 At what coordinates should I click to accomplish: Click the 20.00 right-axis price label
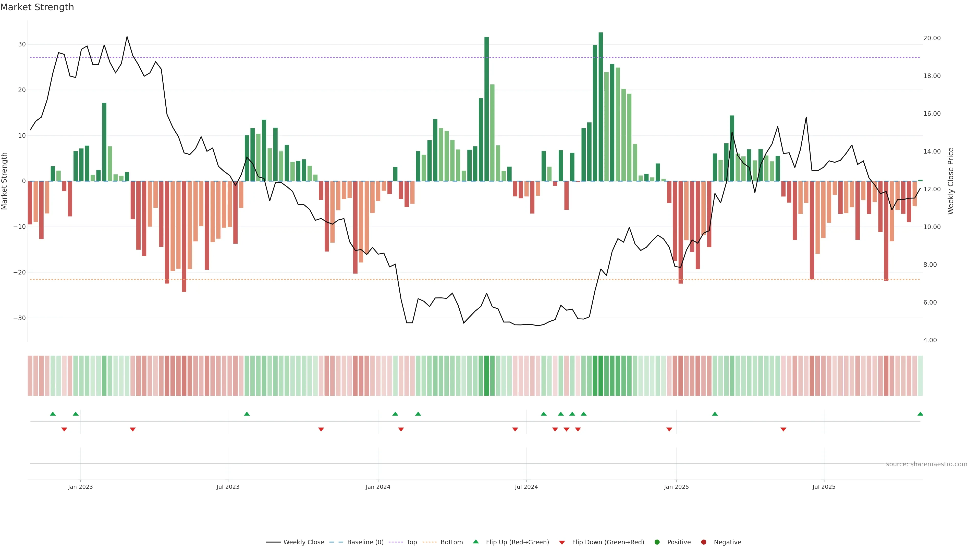tap(932, 38)
